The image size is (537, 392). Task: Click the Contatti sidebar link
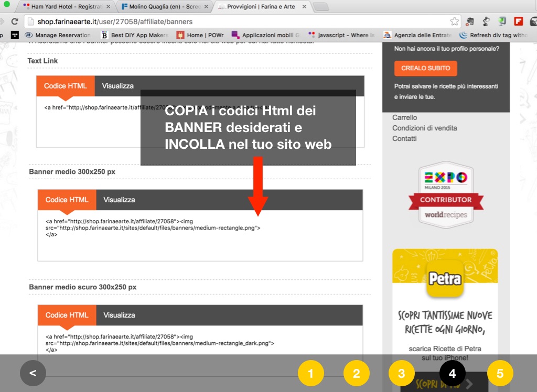point(404,138)
